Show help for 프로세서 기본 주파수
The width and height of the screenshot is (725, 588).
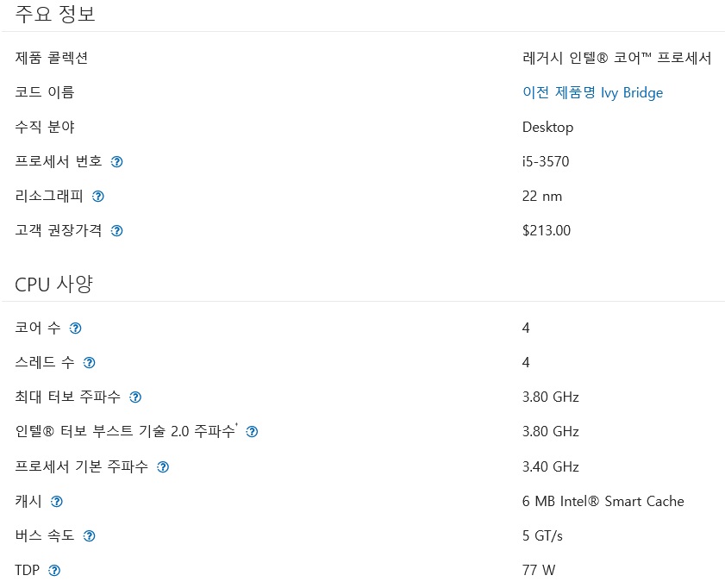click(163, 467)
